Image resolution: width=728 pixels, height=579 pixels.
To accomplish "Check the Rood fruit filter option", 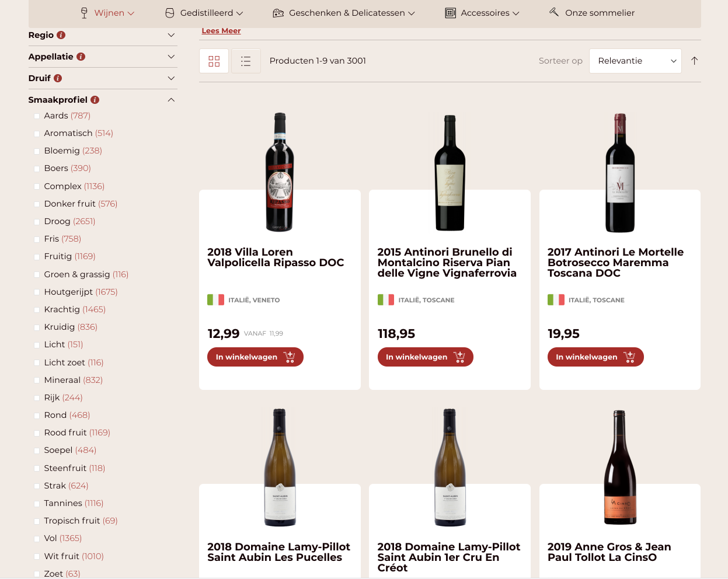I will (x=37, y=433).
